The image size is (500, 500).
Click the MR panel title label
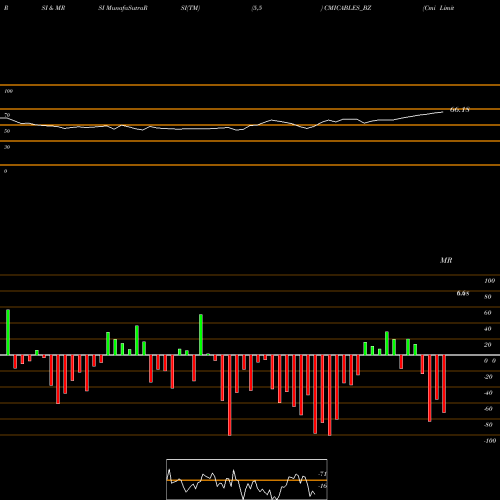click(446, 260)
